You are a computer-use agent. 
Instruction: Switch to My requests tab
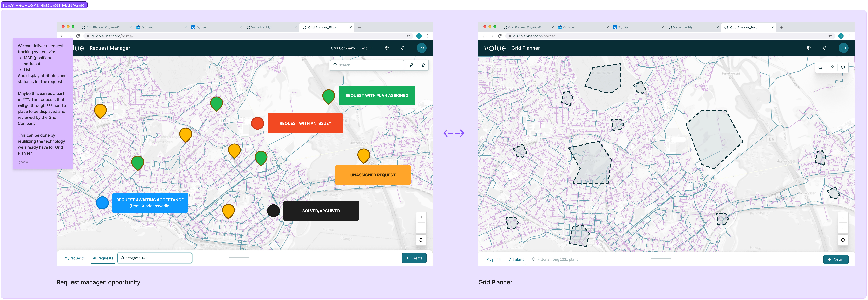74,258
